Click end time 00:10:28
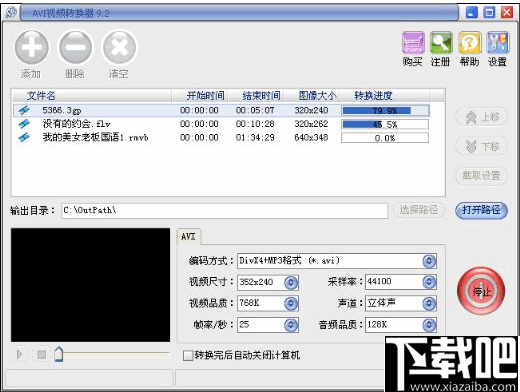 255,124
